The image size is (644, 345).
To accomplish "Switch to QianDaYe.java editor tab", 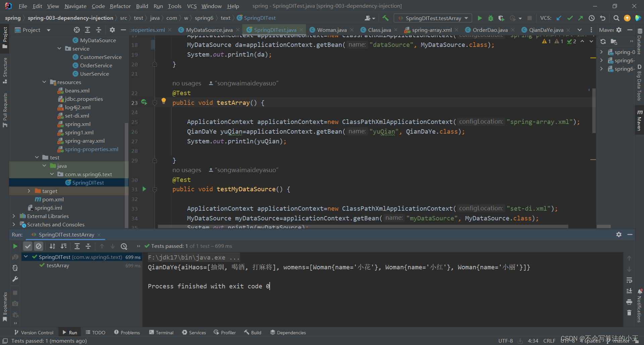I will [x=546, y=30].
